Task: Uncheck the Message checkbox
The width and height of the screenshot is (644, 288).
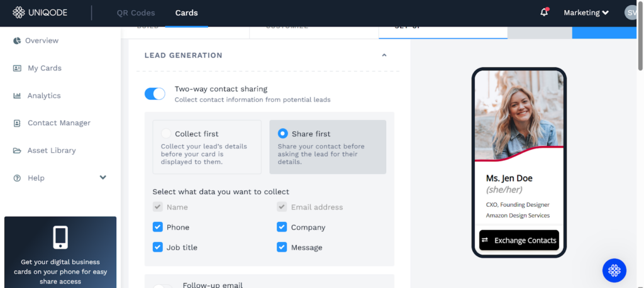Action: click(x=282, y=247)
